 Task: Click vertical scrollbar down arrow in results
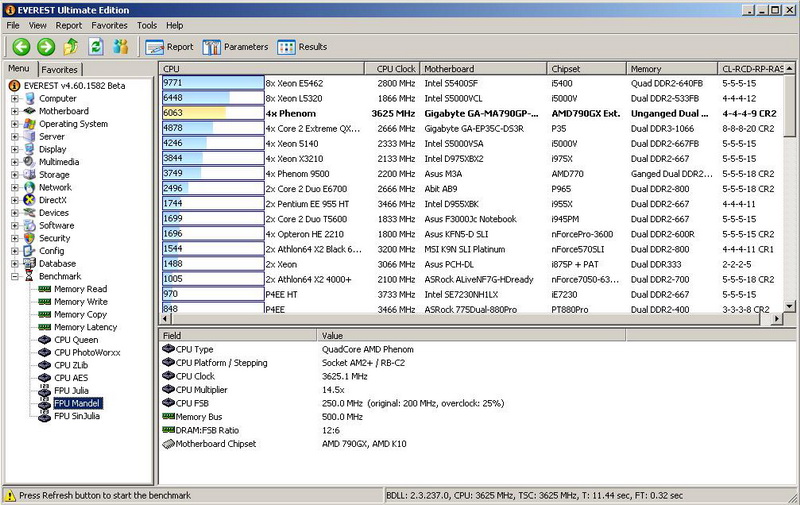click(789, 306)
